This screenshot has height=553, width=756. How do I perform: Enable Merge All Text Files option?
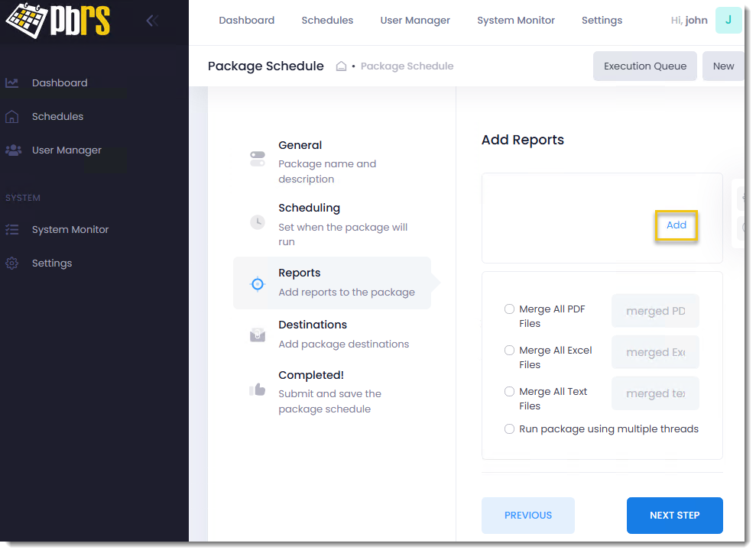[x=509, y=392]
